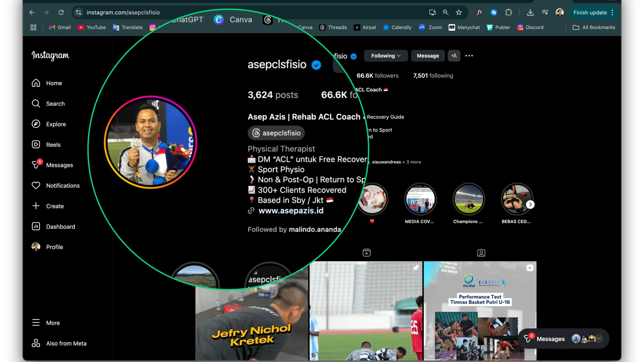The height and width of the screenshot is (362, 644).
Task: Open Profile in Instagram sidebar
Action: (x=47, y=247)
